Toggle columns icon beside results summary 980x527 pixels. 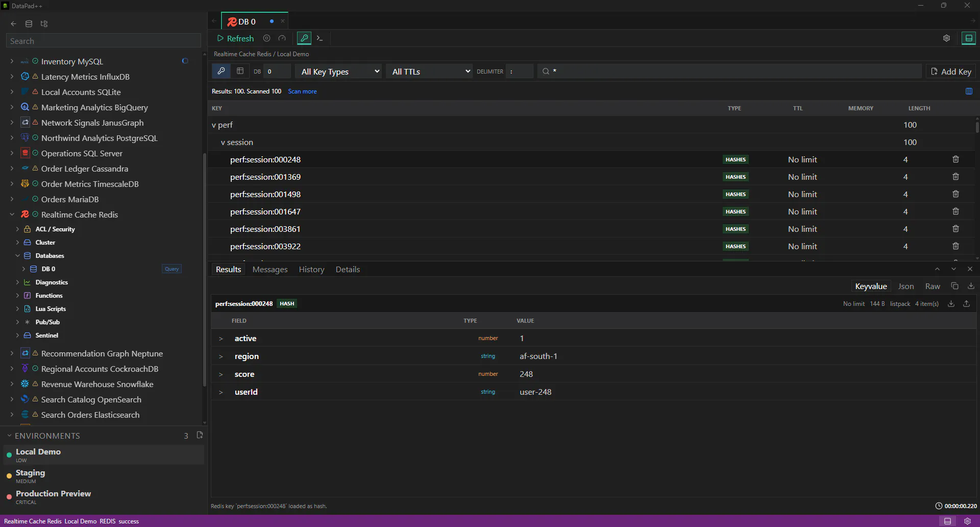point(969,91)
